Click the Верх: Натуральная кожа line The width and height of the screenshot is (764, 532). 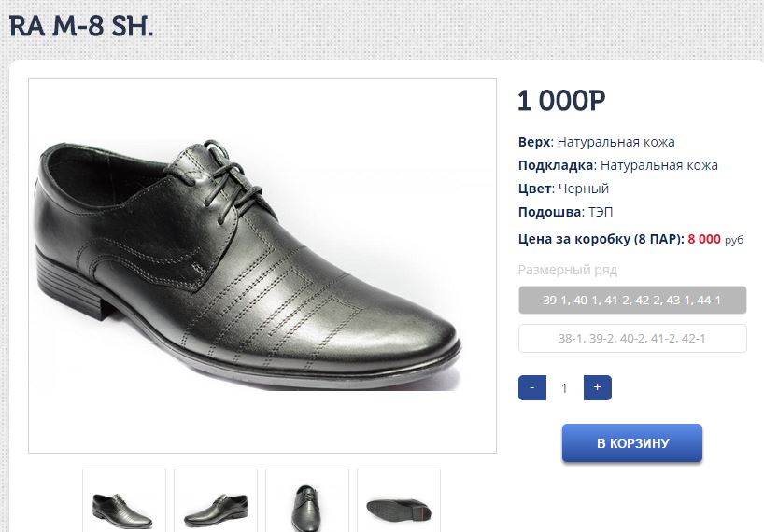coord(596,142)
